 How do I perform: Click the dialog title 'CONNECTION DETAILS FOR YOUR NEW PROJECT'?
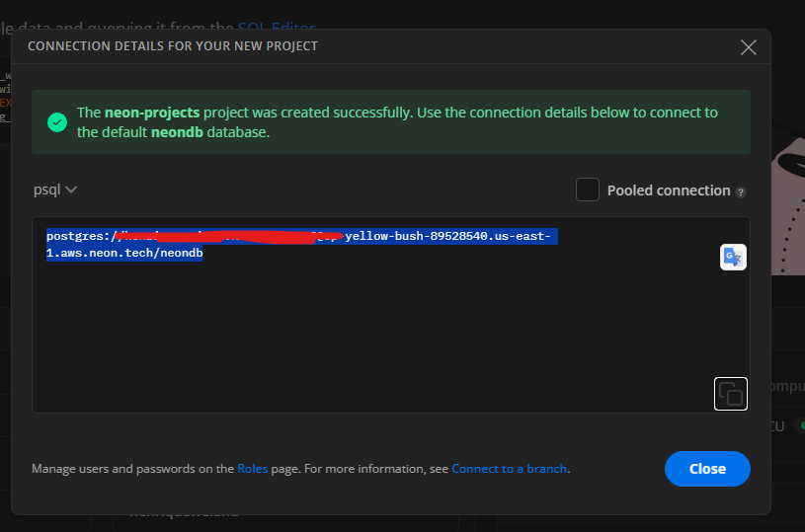173,46
